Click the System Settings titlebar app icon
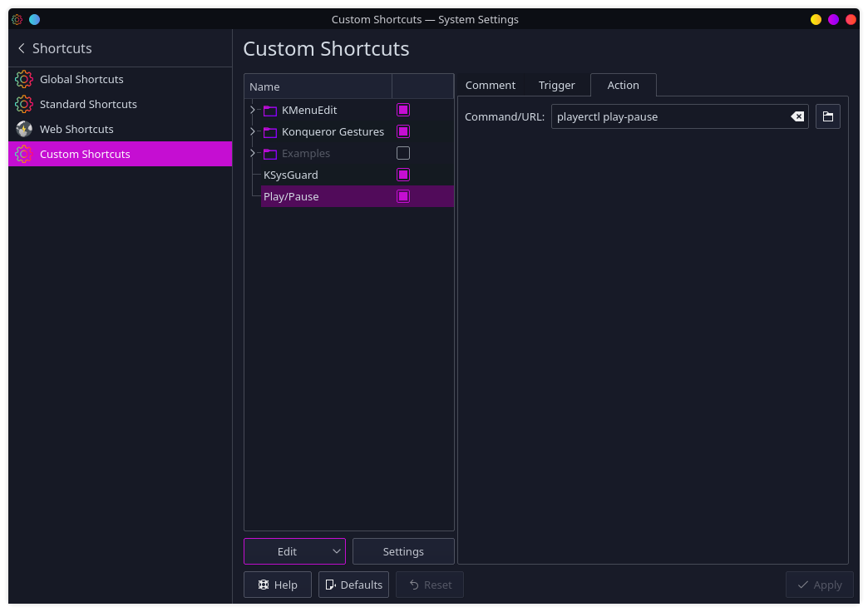 click(x=17, y=19)
